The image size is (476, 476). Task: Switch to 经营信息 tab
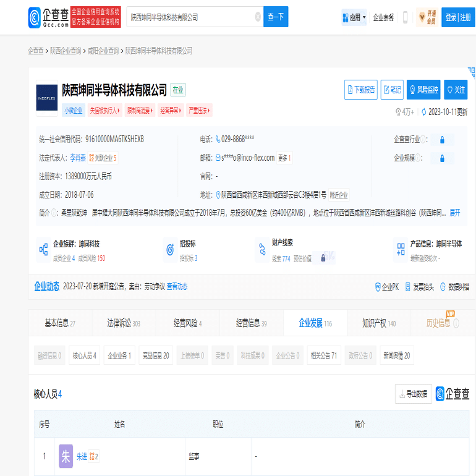(x=252, y=323)
